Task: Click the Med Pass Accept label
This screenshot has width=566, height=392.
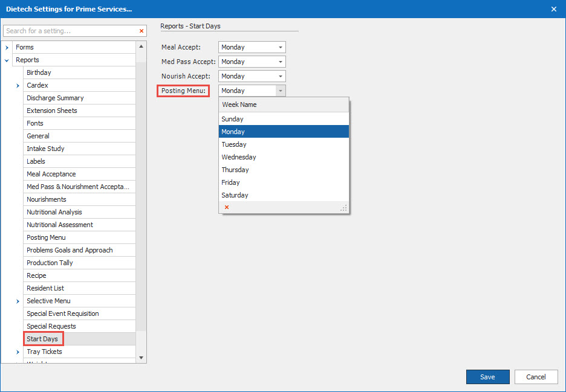Action: pos(189,62)
